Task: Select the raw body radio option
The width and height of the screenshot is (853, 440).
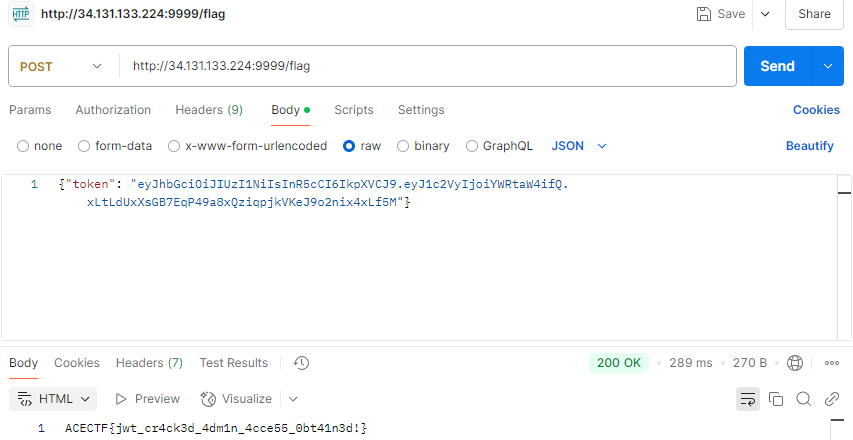Action: (349, 146)
